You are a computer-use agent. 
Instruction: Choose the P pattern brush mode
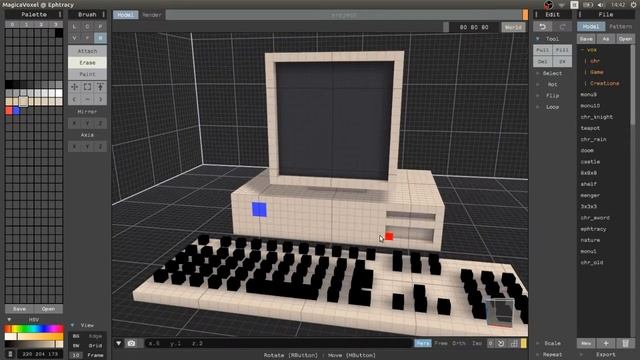(100, 27)
